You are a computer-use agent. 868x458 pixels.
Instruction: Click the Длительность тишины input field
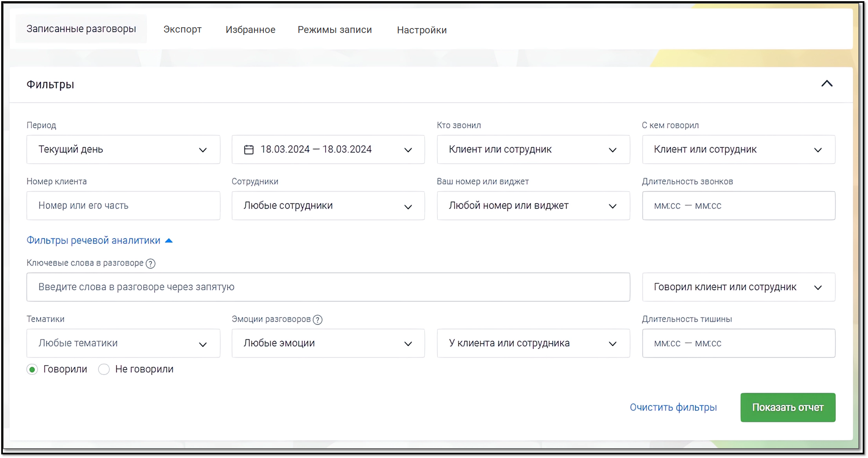[x=739, y=343]
